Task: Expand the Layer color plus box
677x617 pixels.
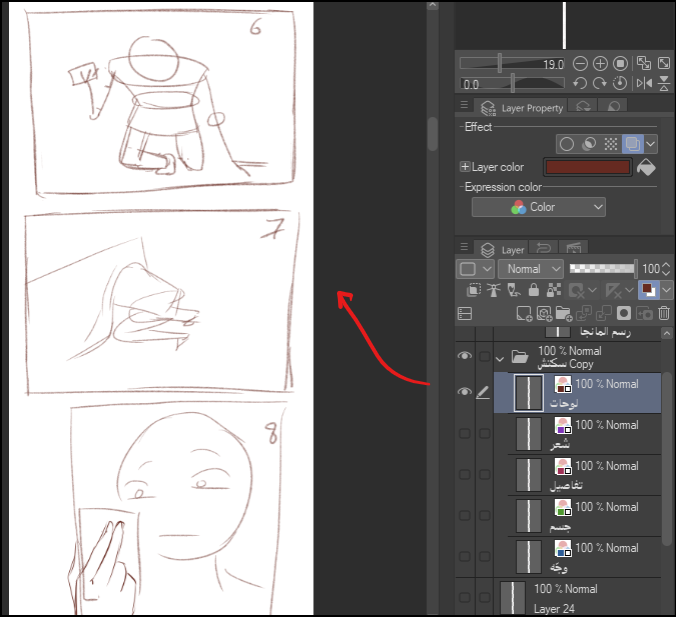Action: click(x=465, y=167)
